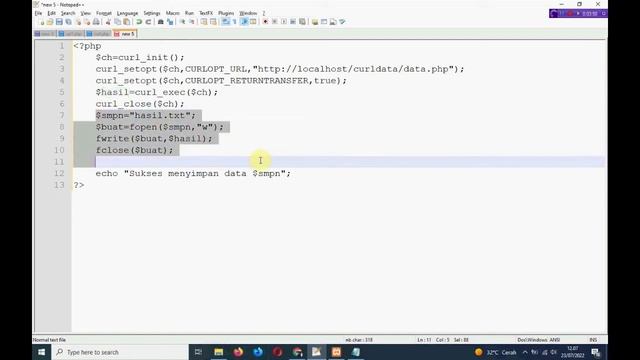Open the Format menu
This screenshot has width=640, height=360.
pyautogui.click(x=104, y=13)
